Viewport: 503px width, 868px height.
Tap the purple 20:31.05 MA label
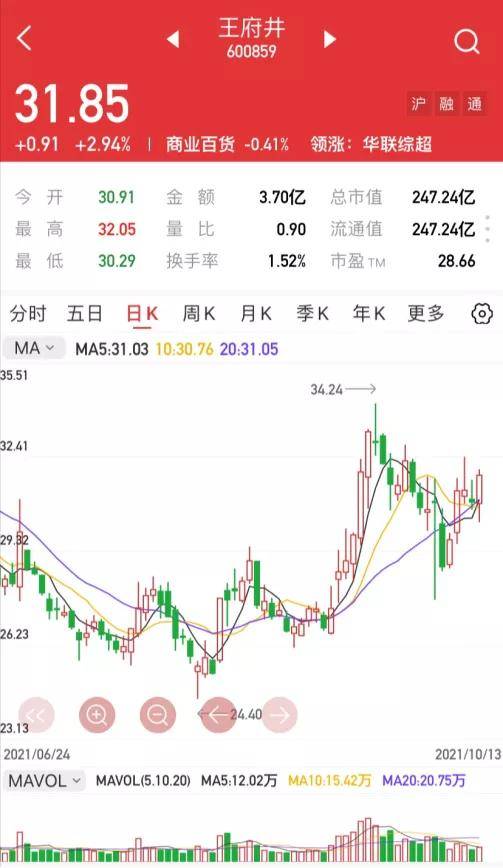(249, 349)
